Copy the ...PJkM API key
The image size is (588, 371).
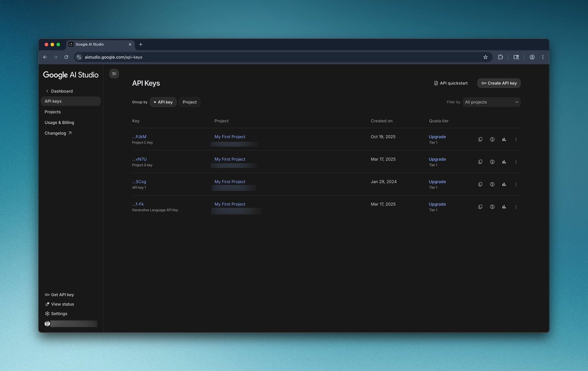(x=480, y=139)
